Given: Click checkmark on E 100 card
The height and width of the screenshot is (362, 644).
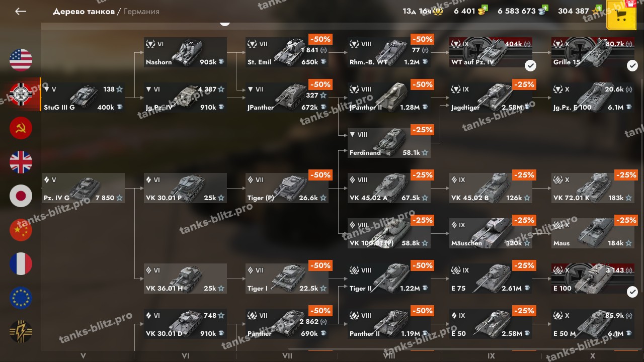Looking at the screenshot, I should [632, 292].
